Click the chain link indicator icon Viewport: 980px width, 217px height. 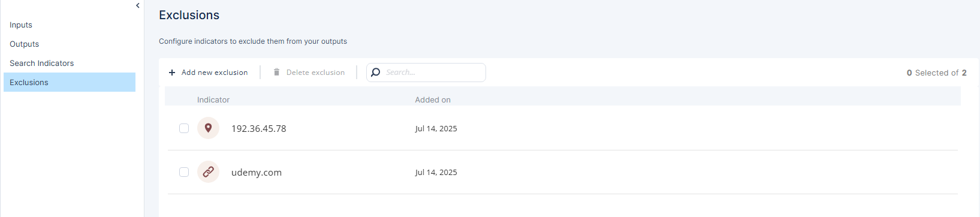click(208, 171)
